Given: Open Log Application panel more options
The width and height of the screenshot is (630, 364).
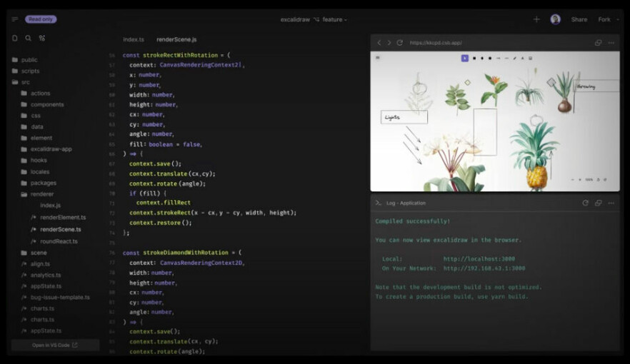Looking at the screenshot, I should (611, 203).
